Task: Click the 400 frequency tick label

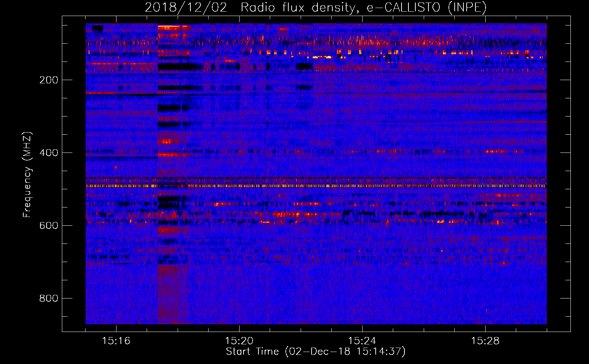Action: [x=49, y=153]
